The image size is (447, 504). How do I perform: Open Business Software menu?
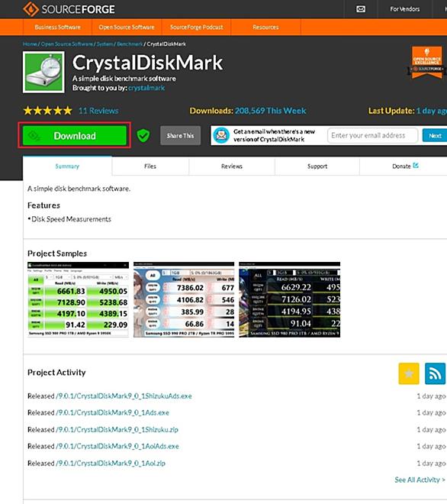(x=57, y=27)
